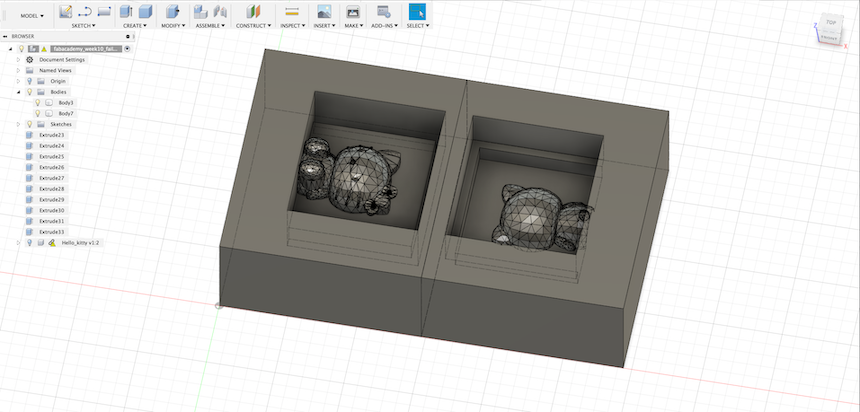
Task: Expand the Sketches folder node
Action: click(18, 125)
